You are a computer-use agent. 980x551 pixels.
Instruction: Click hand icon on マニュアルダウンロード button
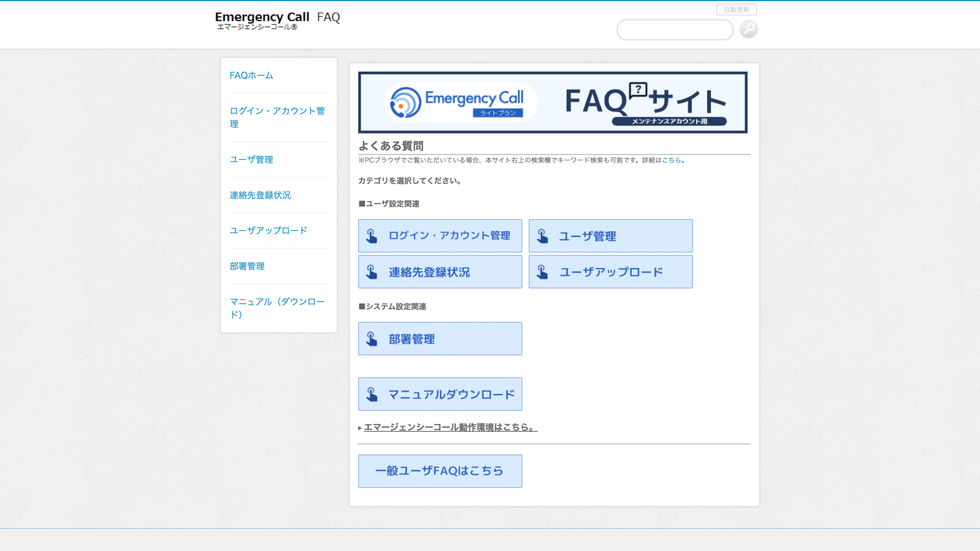click(372, 394)
